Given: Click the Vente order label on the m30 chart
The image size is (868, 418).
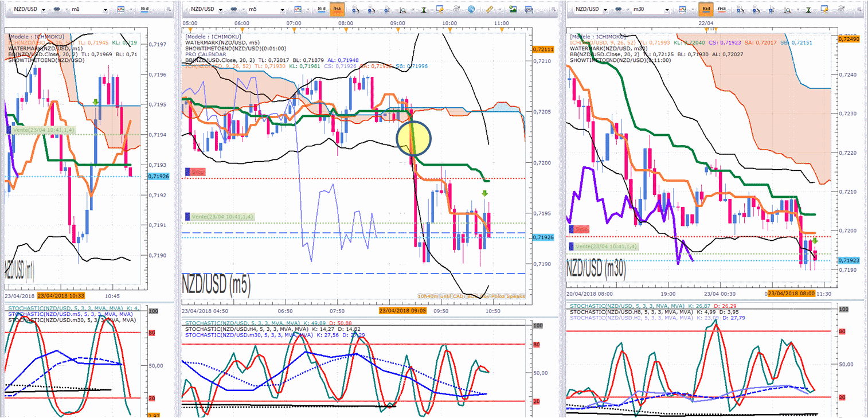Looking at the screenshot, I should 603,246.
